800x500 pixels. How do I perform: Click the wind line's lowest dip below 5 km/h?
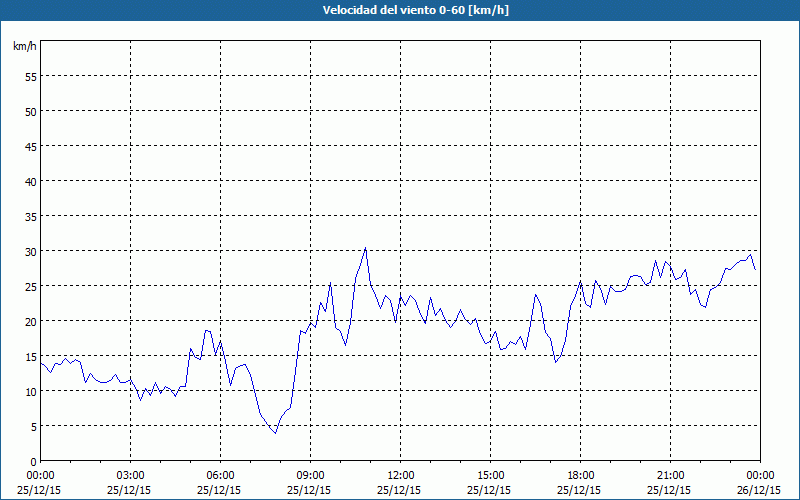(x=276, y=433)
